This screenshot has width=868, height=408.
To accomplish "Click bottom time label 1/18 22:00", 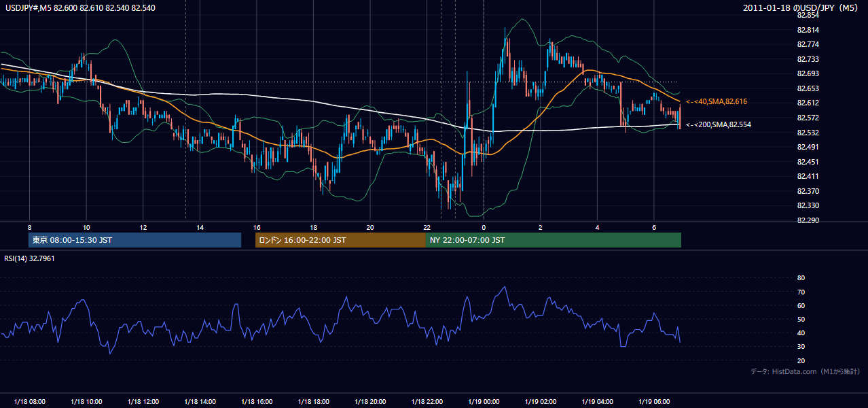I will pos(427,402).
